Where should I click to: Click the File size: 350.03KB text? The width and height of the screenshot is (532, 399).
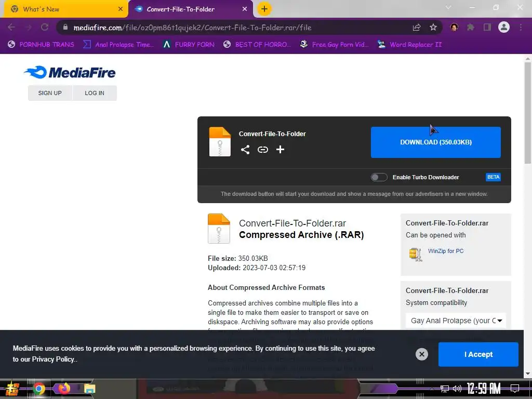[x=238, y=258]
